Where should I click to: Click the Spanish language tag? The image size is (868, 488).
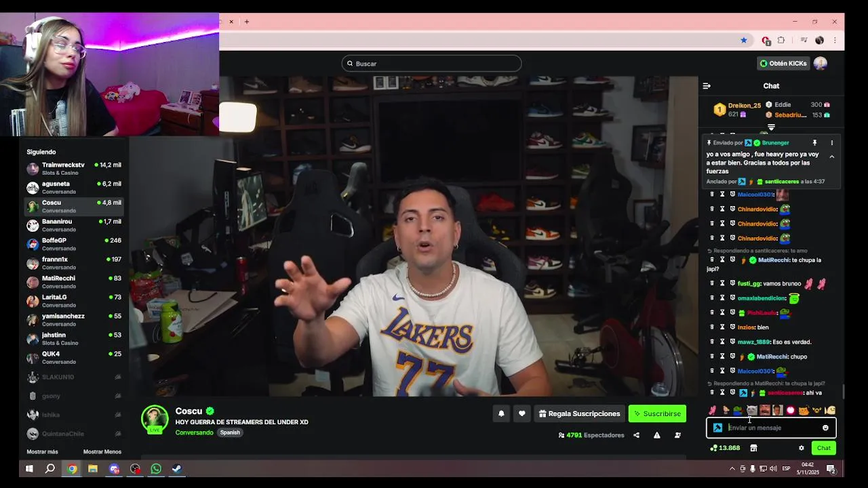(x=230, y=432)
